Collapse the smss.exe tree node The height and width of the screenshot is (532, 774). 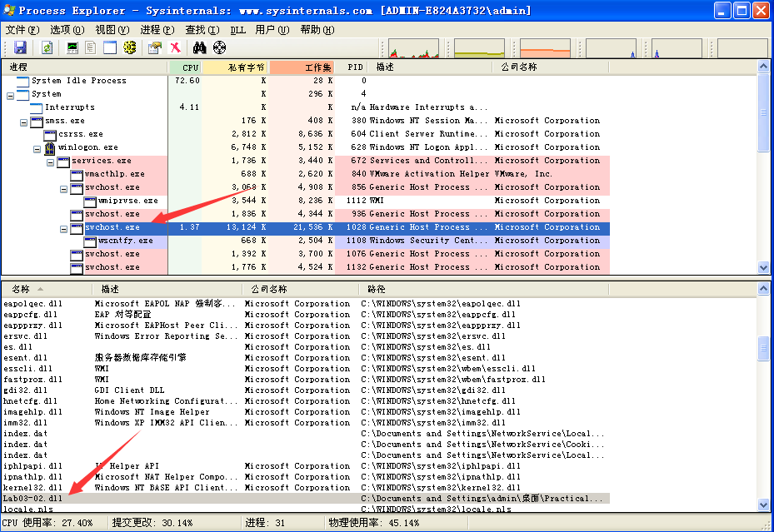23,122
